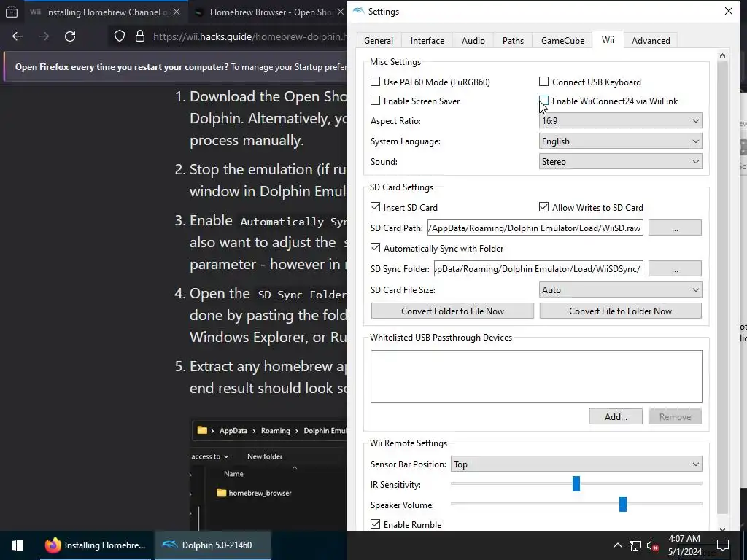
Task: Toggle Use PAL60 Mode (EuRGB60) checkbox
Action: (x=376, y=82)
